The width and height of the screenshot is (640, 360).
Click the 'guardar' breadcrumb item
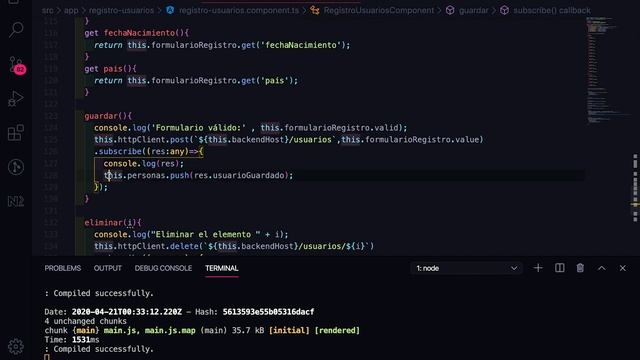tap(473, 11)
